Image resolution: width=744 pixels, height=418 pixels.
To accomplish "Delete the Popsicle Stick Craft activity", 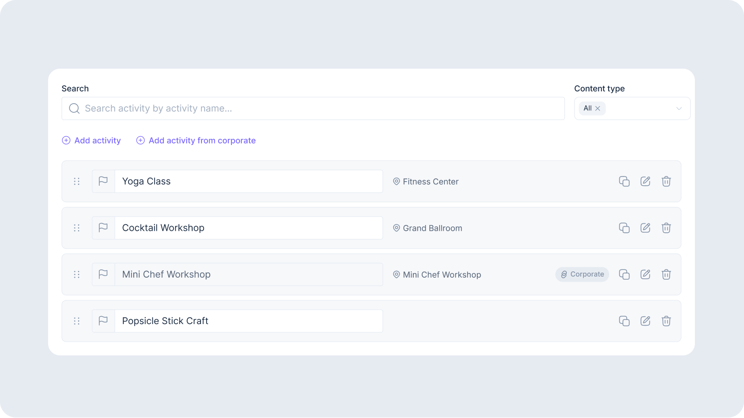I will click(x=666, y=321).
